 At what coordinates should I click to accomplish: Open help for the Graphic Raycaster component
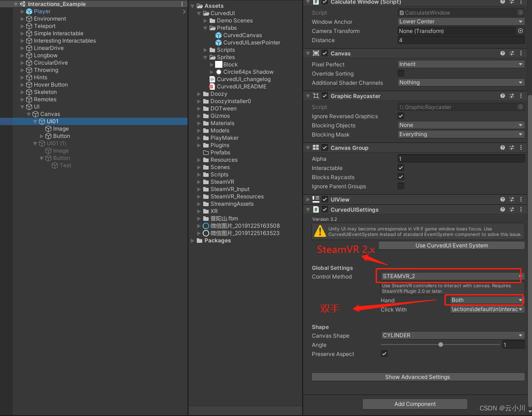click(x=503, y=96)
